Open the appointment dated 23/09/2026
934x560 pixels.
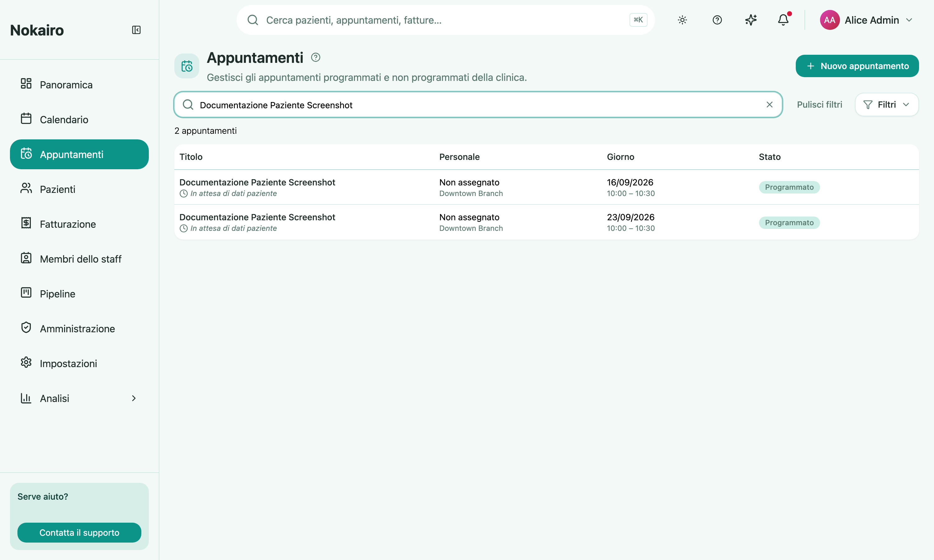546,222
